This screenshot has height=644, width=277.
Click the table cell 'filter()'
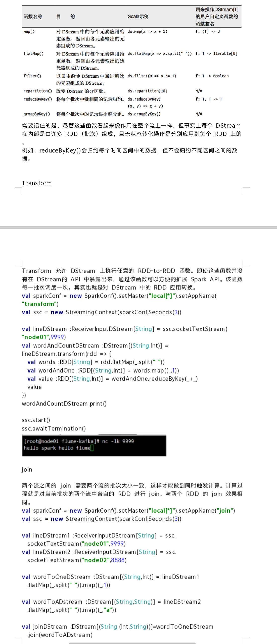32,76
